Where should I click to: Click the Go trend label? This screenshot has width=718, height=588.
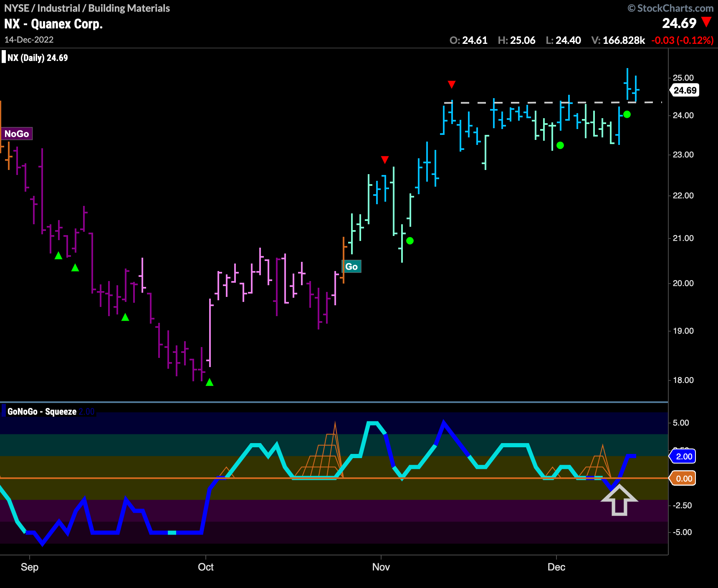351,266
